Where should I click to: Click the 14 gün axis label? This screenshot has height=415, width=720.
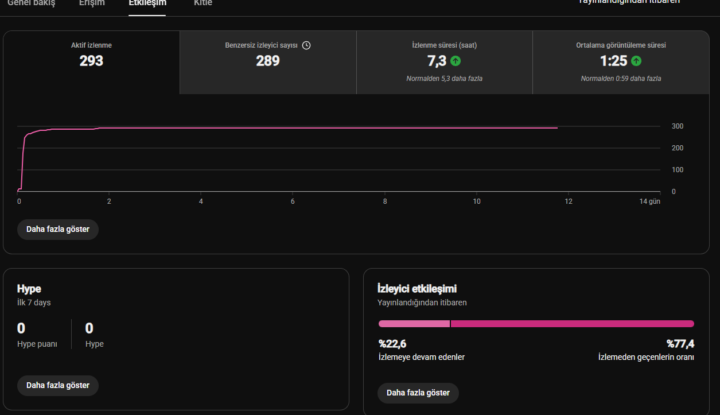(650, 202)
